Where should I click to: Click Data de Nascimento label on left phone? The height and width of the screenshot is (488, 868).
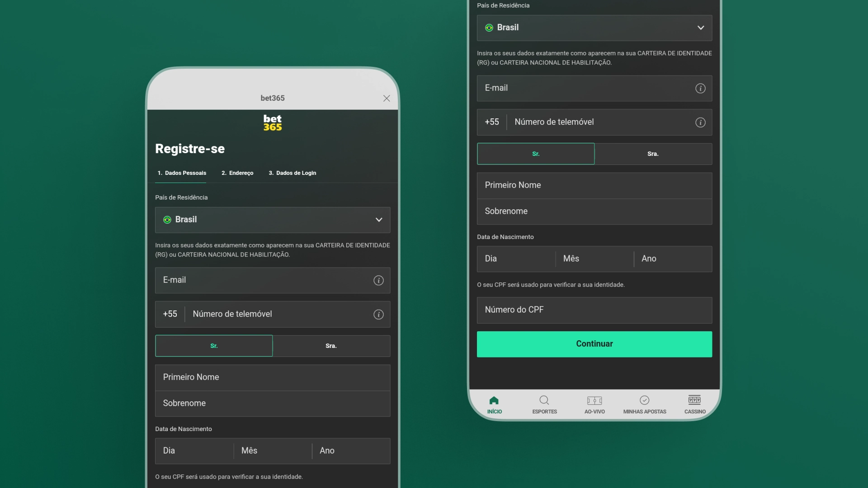coord(184,429)
